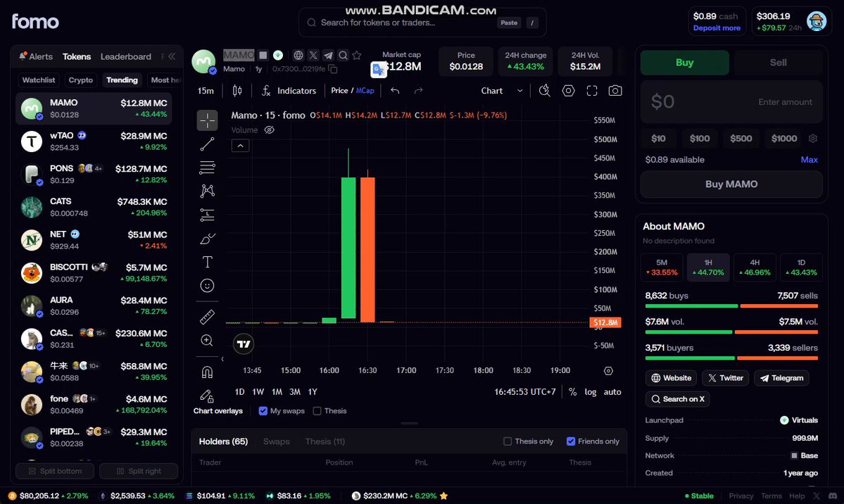Take a chart snapshot with camera icon
Viewport: 844px width, 504px height.
tap(615, 91)
